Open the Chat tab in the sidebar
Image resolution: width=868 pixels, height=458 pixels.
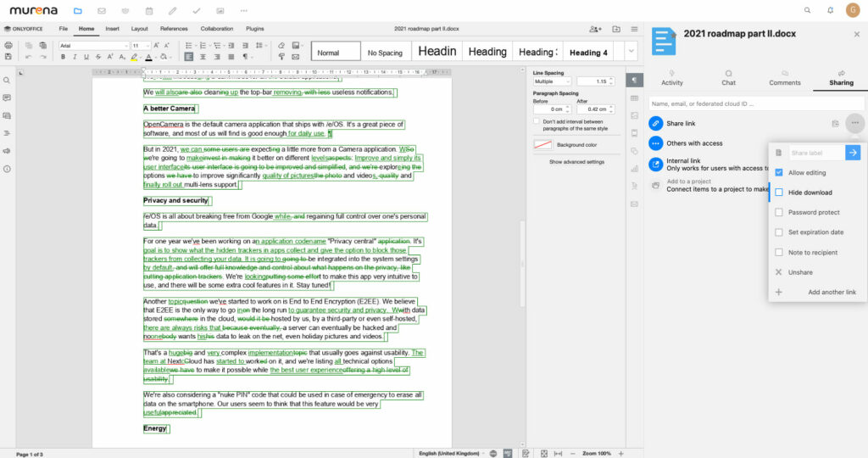728,78
